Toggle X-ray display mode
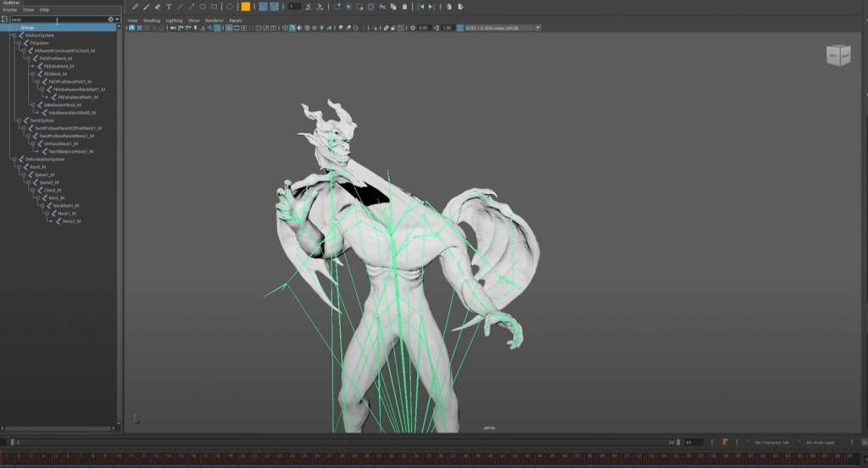The width and height of the screenshot is (868, 468). 386,28
